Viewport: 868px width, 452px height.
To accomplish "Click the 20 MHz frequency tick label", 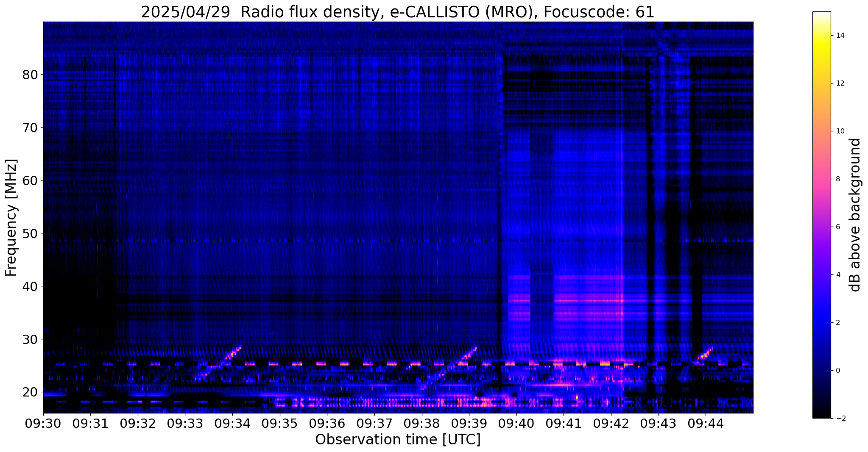I will pyautogui.click(x=30, y=392).
